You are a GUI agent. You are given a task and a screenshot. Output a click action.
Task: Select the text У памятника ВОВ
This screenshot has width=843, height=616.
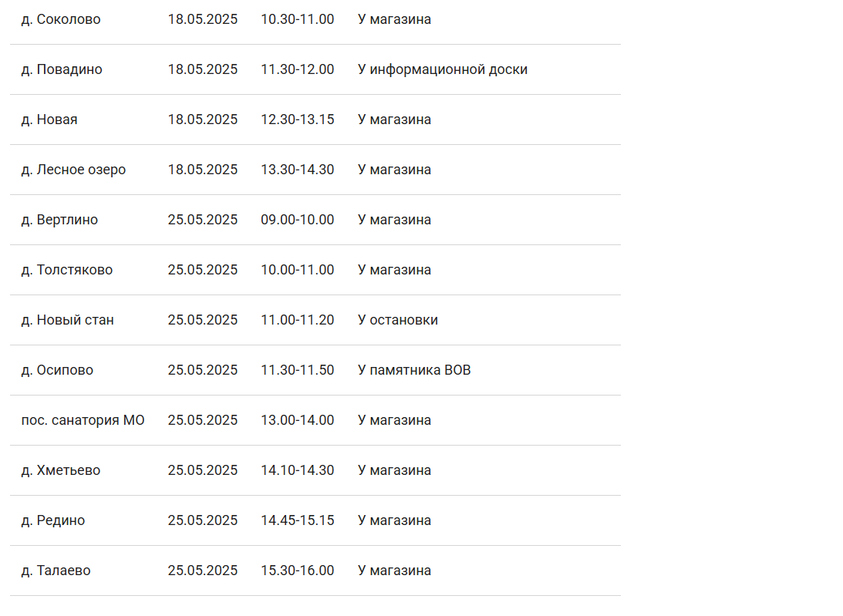pos(414,370)
